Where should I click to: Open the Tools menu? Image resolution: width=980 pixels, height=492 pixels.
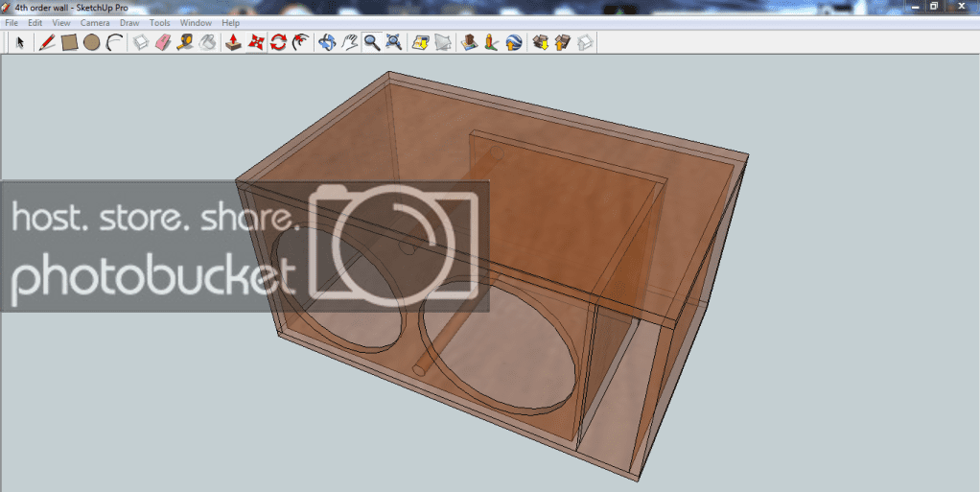[x=159, y=23]
